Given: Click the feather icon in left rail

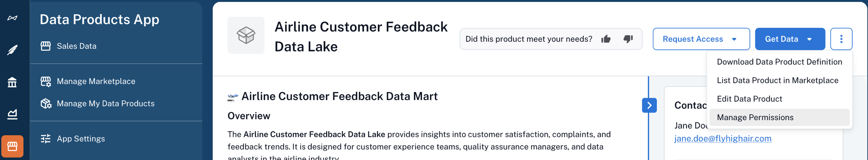Looking at the screenshot, I should 12,50.
